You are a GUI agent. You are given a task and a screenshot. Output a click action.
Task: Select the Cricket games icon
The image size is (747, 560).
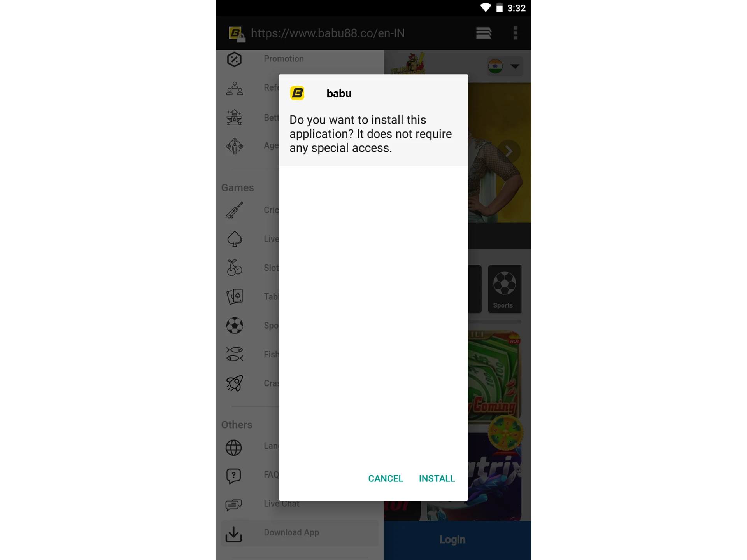pyautogui.click(x=235, y=210)
